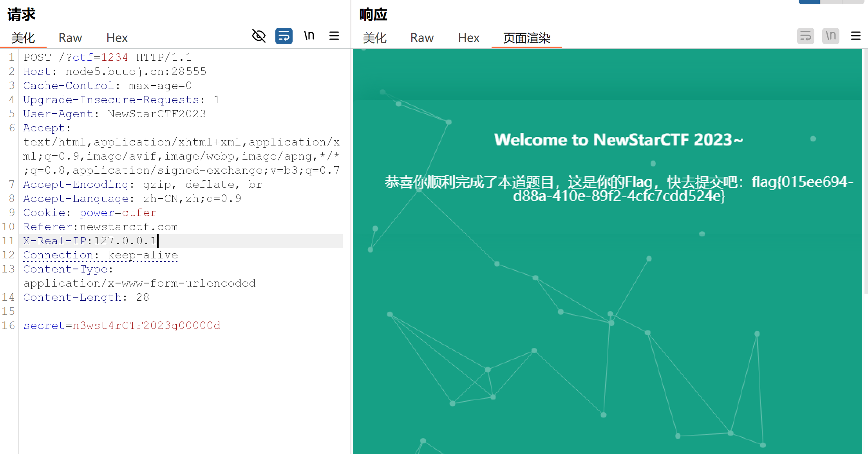This screenshot has width=868, height=454.
Task: Toggle show newlines \n icon in request
Action: [309, 36]
